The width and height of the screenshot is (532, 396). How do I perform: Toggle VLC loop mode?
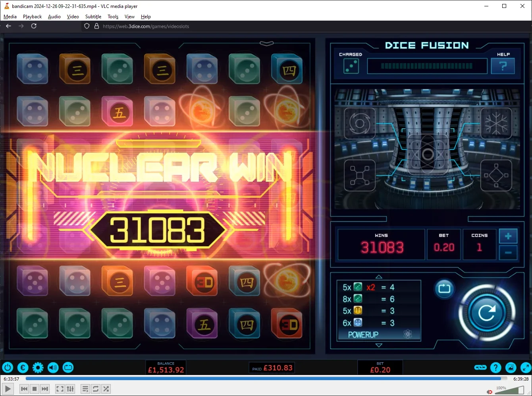point(96,389)
